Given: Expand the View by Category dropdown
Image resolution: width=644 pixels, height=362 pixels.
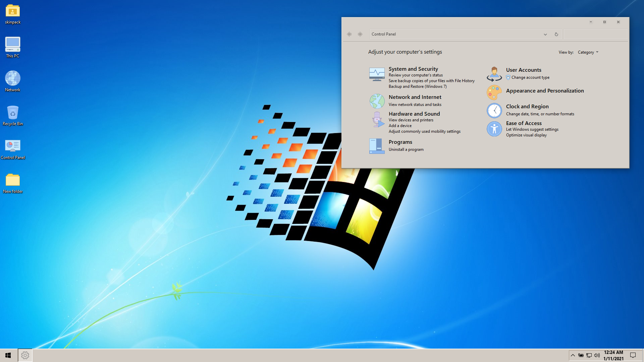Looking at the screenshot, I should click(x=588, y=52).
